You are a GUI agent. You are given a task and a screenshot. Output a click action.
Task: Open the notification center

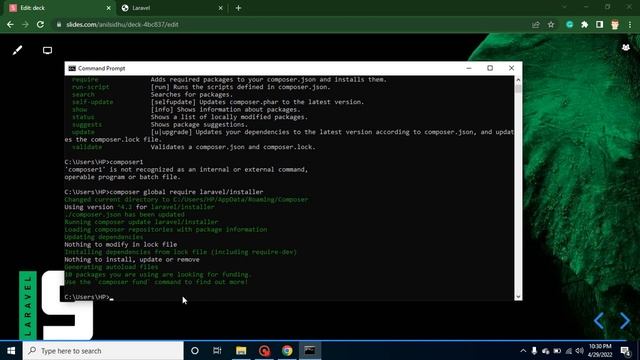point(625,351)
